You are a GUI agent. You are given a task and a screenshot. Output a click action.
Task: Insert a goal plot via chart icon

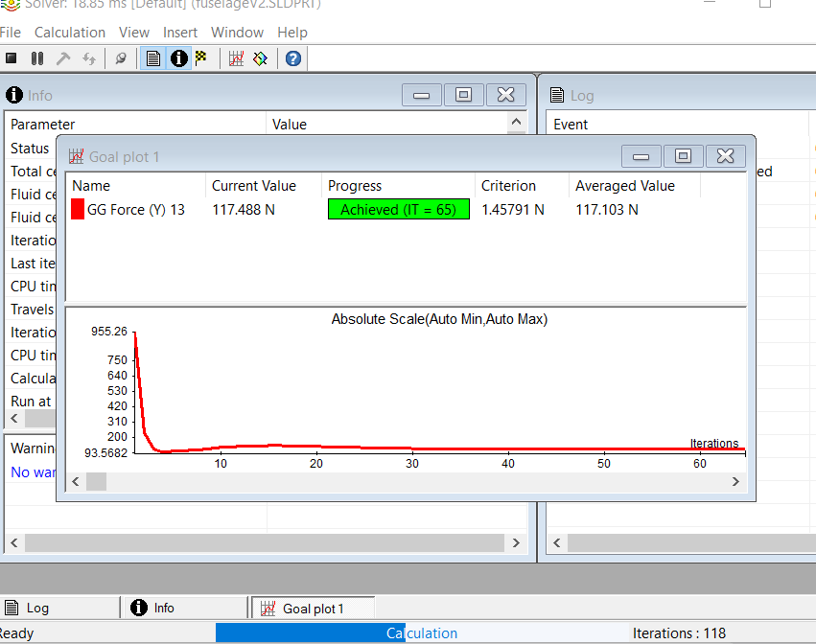coord(236,58)
